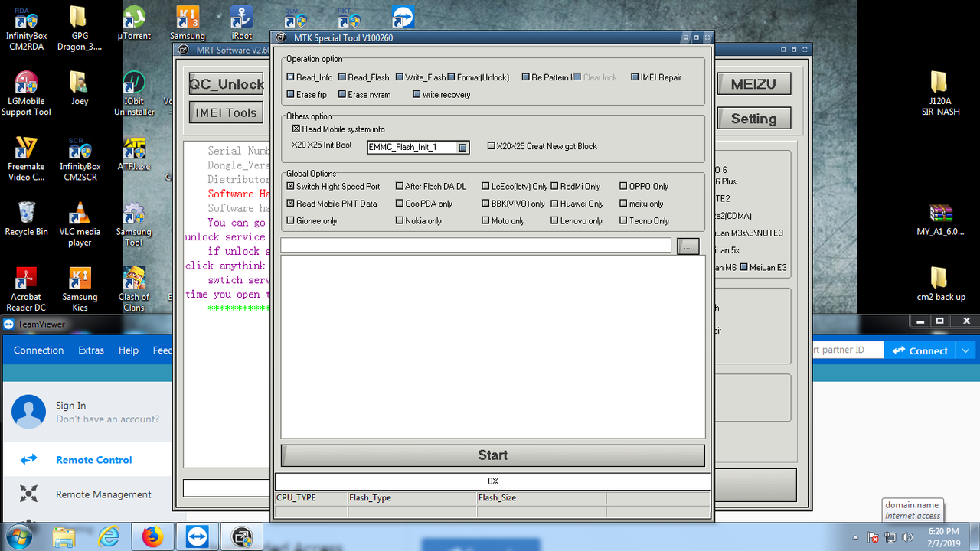Click TeamViewer Sign In link
The width and height of the screenshot is (980, 551).
(70, 406)
